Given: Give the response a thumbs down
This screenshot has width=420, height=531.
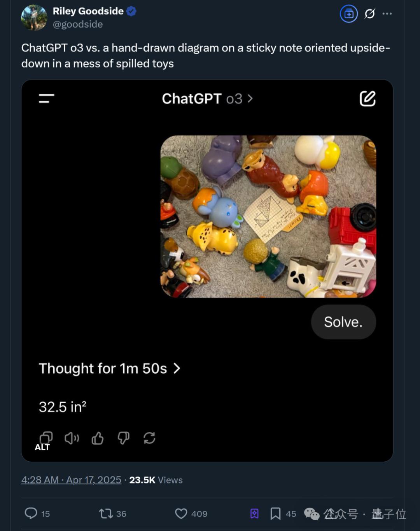Looking at the screenshot, I should click(123, 438).
